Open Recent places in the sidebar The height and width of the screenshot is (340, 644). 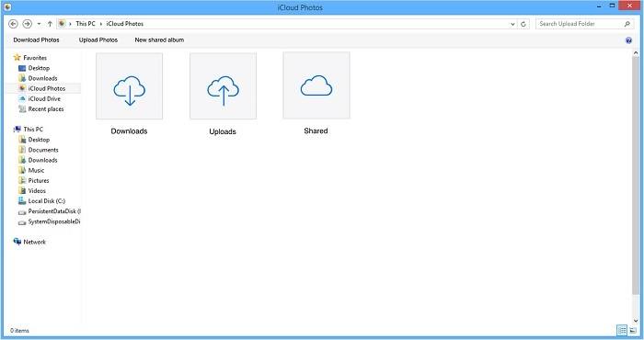coord(46,109)
